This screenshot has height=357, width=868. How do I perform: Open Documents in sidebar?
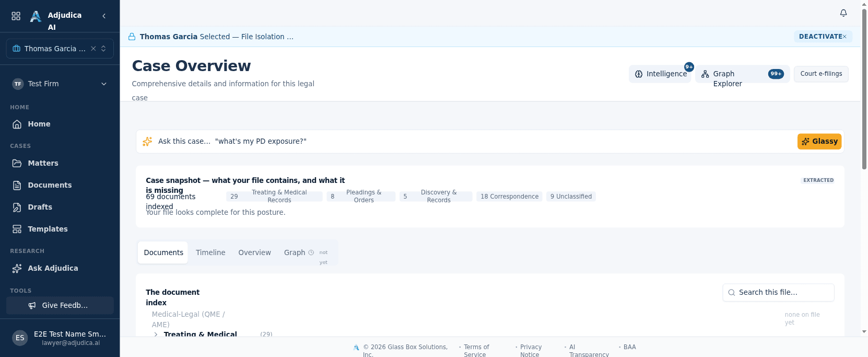point(60,185)
